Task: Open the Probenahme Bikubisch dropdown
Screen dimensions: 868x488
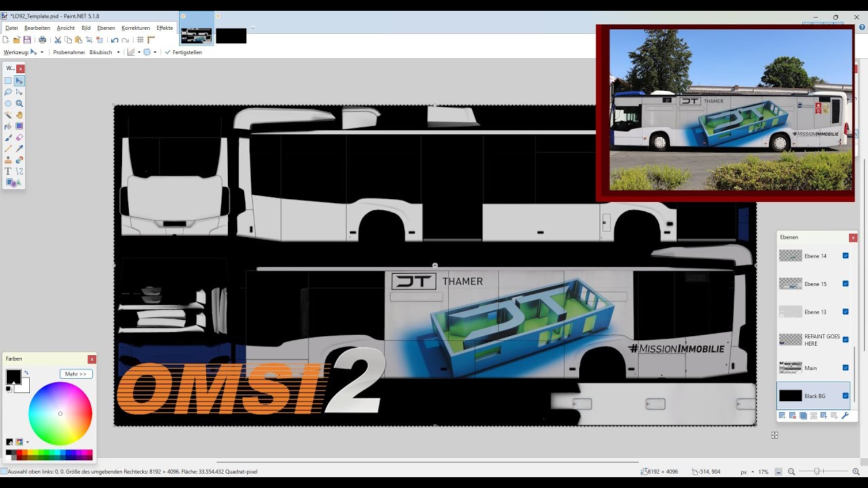Action: click(118, 52)
